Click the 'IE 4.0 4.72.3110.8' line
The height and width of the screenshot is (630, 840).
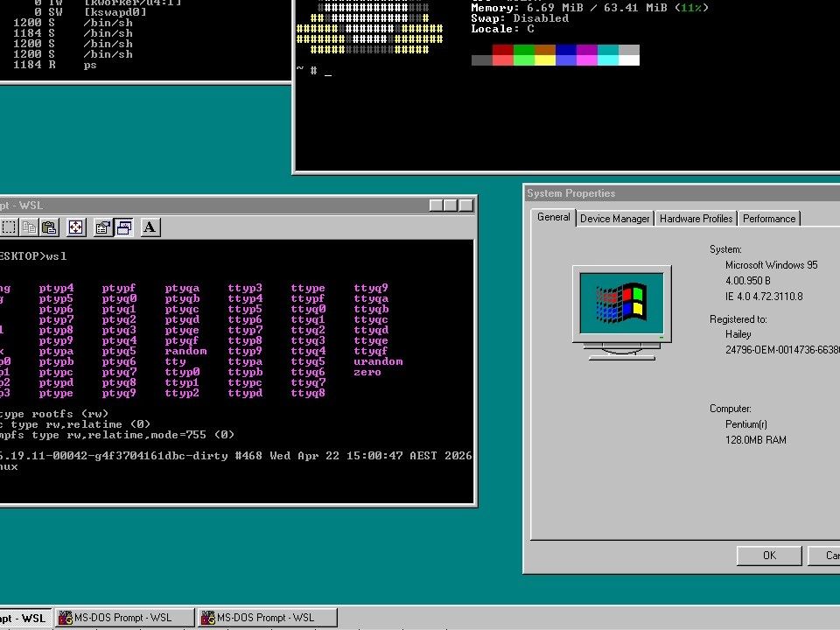(764, 297)
